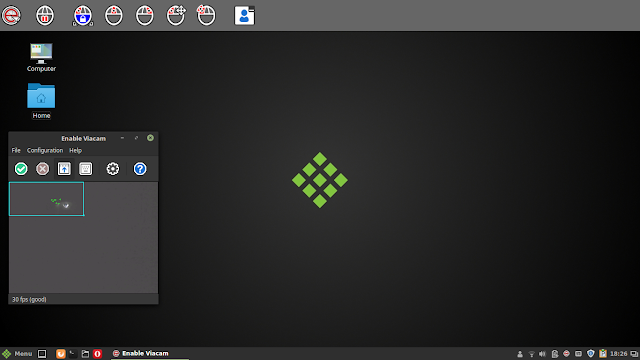Open the Computer desktop icon
The width and height of the screenshot is (640, 360).
41,58
